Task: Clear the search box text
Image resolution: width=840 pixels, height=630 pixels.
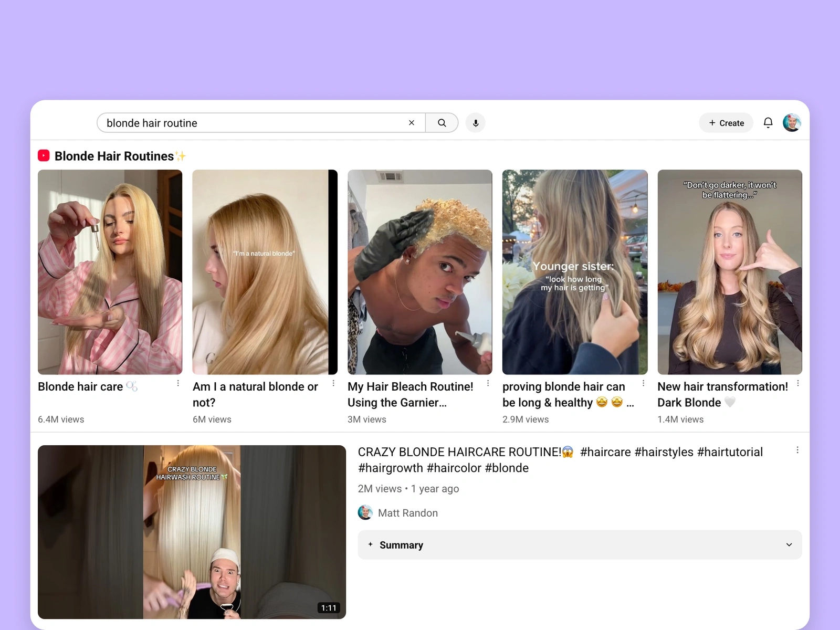Action: pos(412,123)
